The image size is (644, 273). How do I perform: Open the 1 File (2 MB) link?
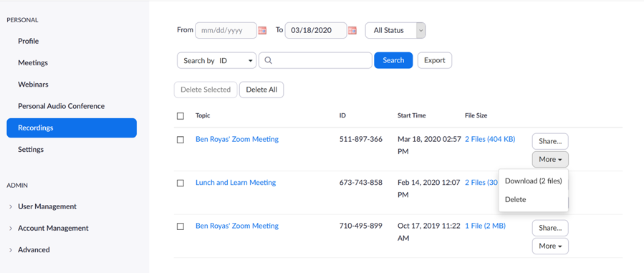[485, 226]
